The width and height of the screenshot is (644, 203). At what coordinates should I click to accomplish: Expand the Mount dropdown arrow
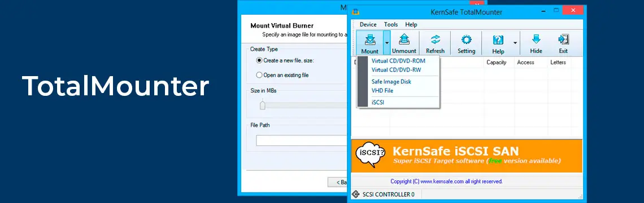[386, 42]
